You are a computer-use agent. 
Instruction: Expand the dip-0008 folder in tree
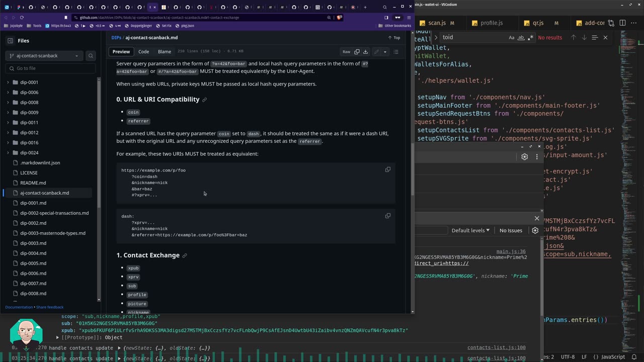pyautogui.click(x=8, y=103)
